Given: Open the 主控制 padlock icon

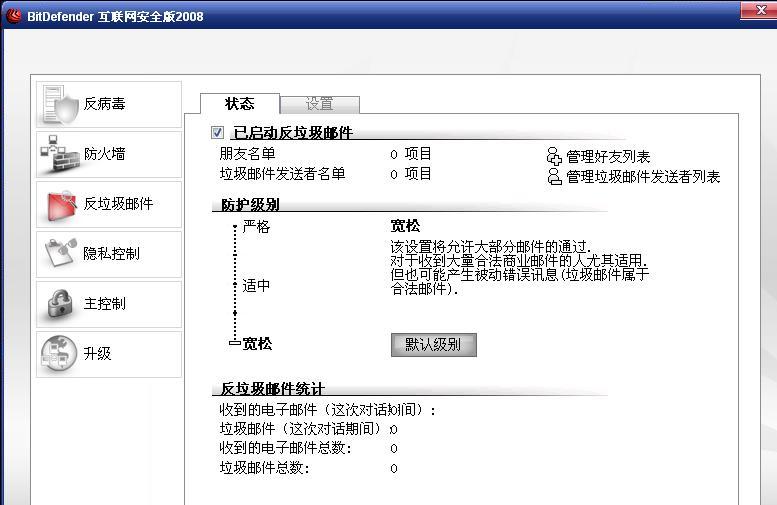Looking at the screenshot, I should [60, 303].
